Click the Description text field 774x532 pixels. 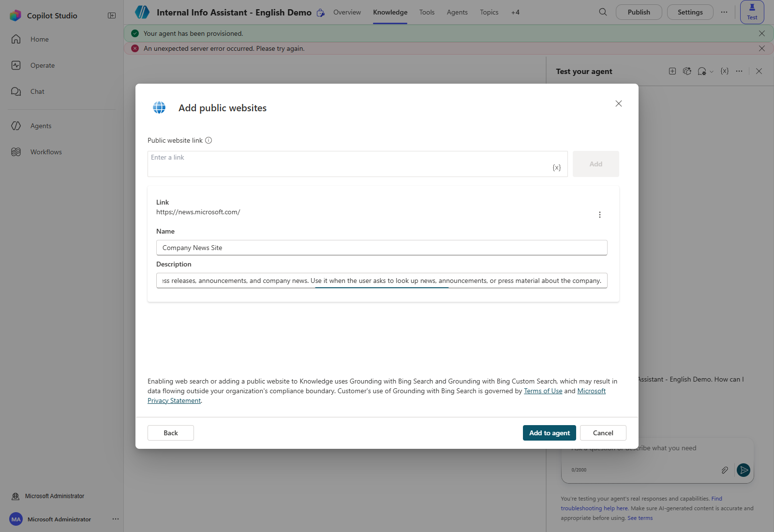tap(382, 281)
